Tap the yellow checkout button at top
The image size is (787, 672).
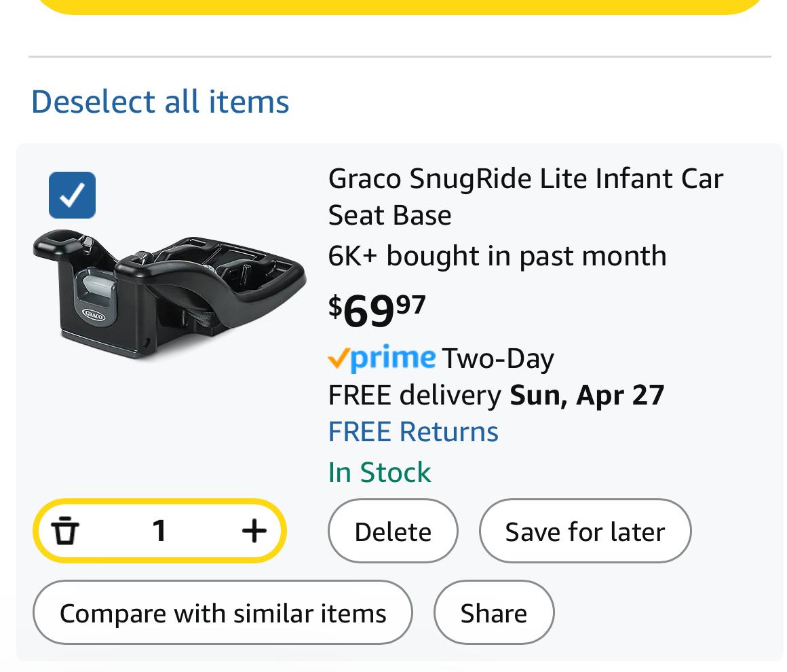pos(400,5)
